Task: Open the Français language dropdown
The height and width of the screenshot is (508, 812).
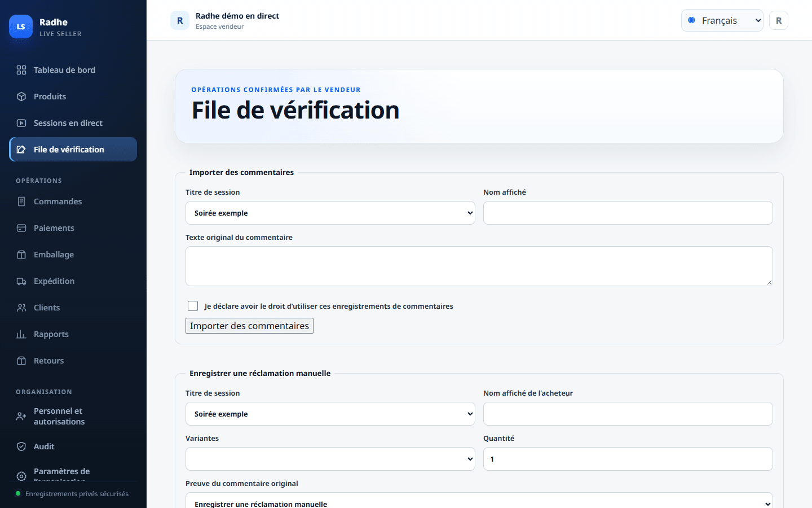Action: (x=722, y=20)
